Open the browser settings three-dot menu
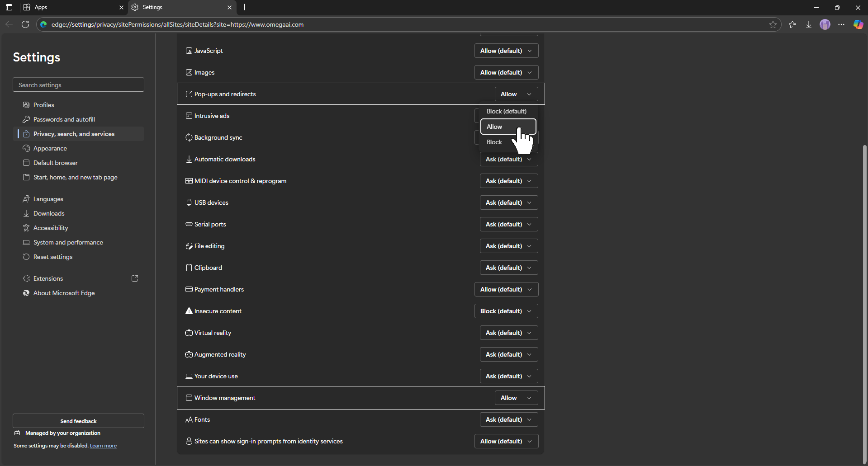Viewport: 868px width, 466px height. coord(841,24)
